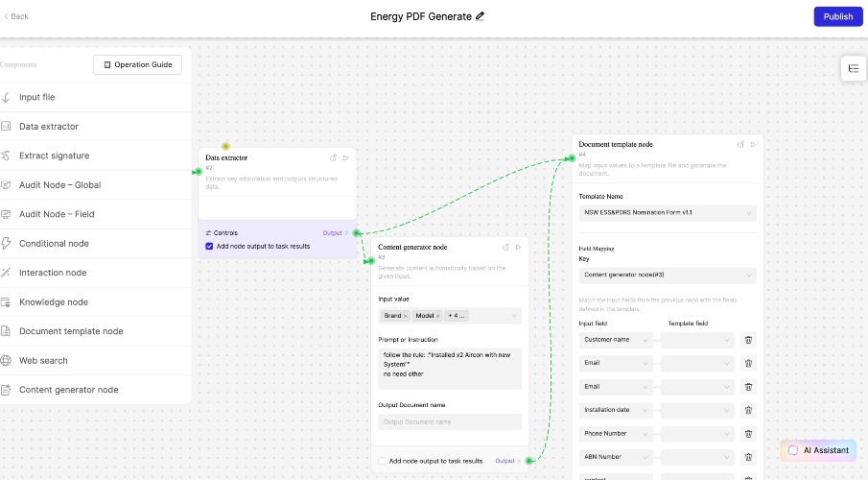Click the pencil icon to rename workflow
868x480 pixels.
click(x=481, y=16)
